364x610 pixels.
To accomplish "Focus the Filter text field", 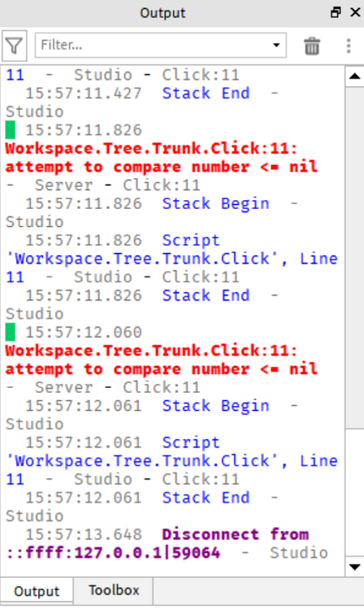I will click(154, 46).
